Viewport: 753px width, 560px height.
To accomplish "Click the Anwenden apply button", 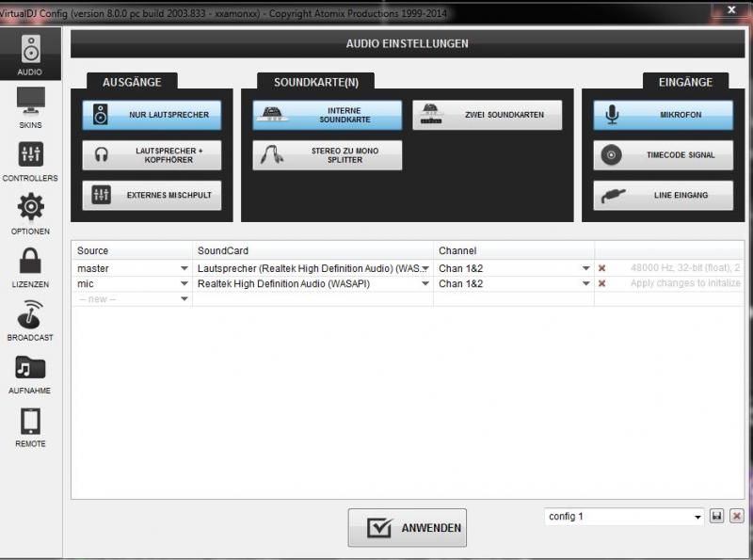I will point(408,528).
